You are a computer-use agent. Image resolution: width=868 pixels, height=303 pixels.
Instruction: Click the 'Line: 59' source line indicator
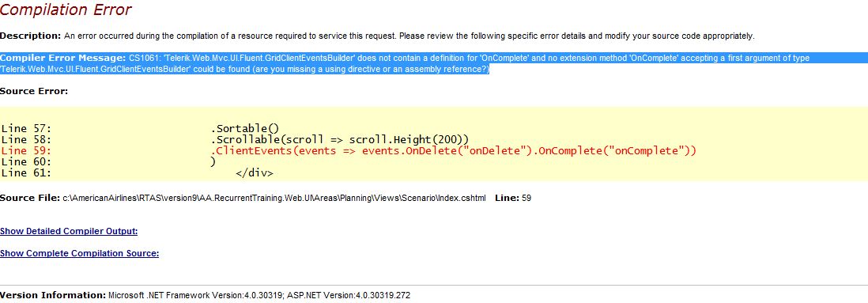(x=513, y=198)
